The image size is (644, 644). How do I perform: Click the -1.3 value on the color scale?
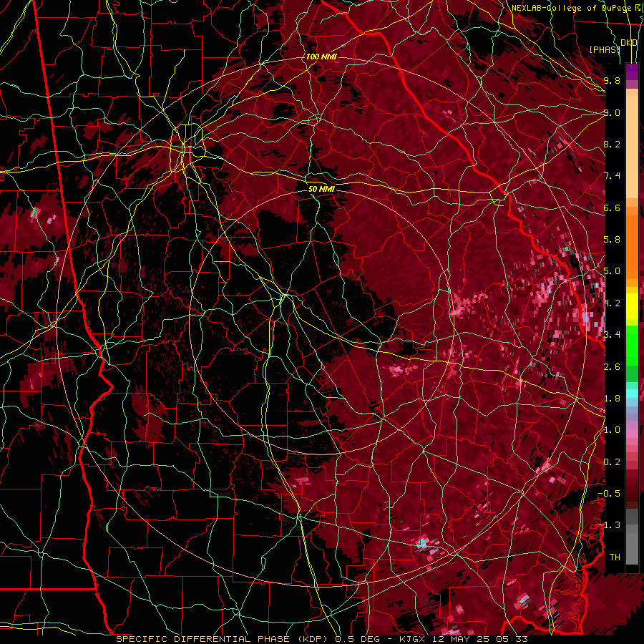tap(610, 525)
